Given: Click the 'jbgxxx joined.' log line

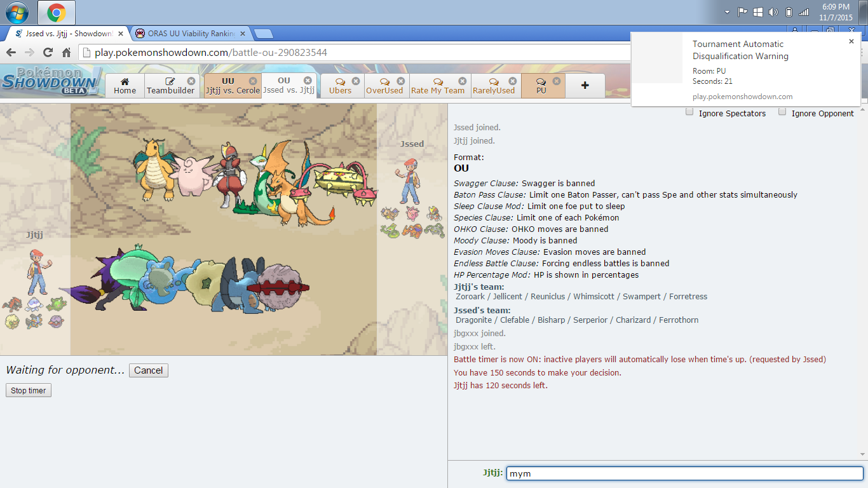Looking at the screenshot, I should click(480, 333).
